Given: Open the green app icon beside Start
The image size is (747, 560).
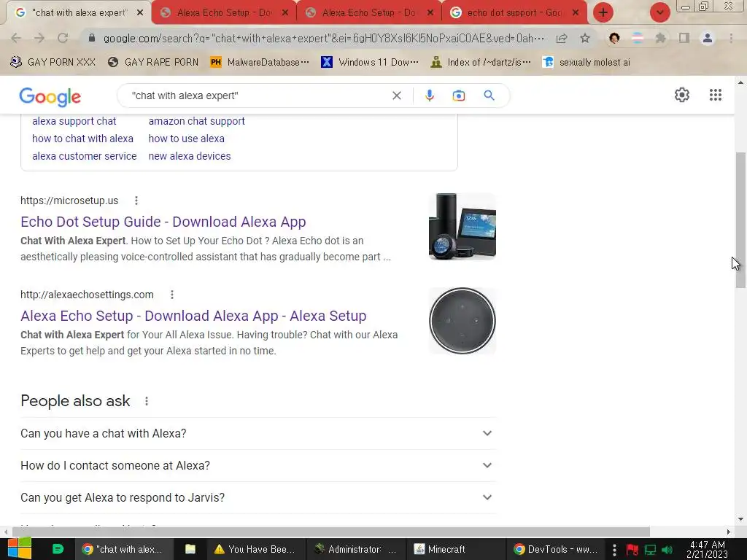Looking at the screenshot, I should (x=58, y=549).
